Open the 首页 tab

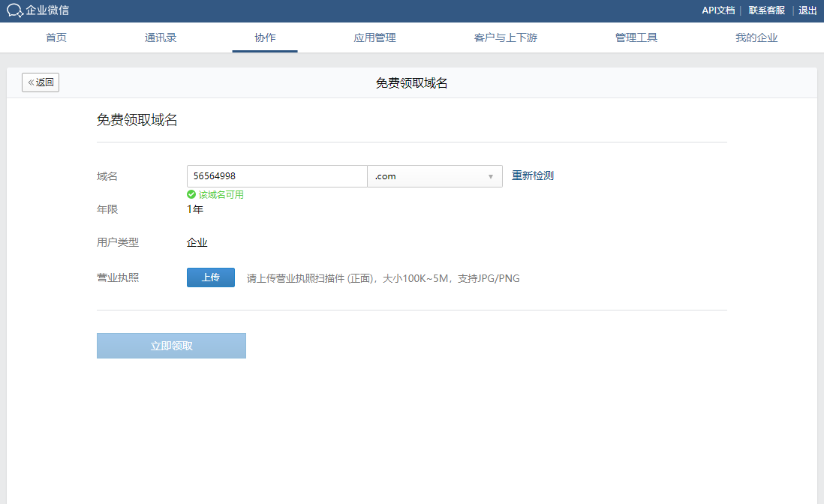(56, 37)
